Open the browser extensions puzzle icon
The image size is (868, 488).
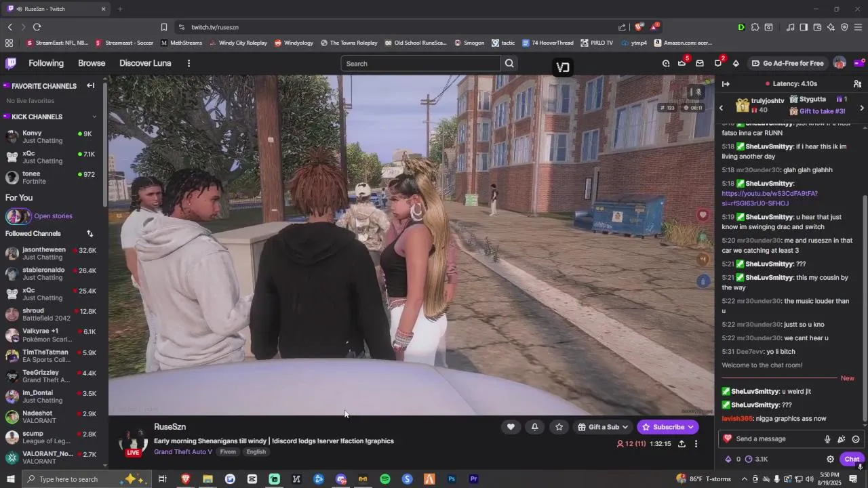pyautogui.click(x=755, y=27)
